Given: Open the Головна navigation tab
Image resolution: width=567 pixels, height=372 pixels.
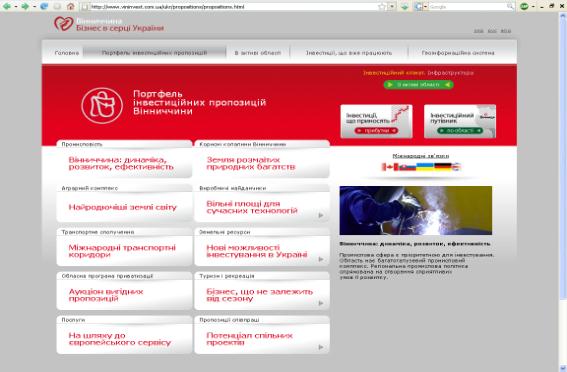Looking at the screenshot, I should pyautogui.click(x=67, y=53).
